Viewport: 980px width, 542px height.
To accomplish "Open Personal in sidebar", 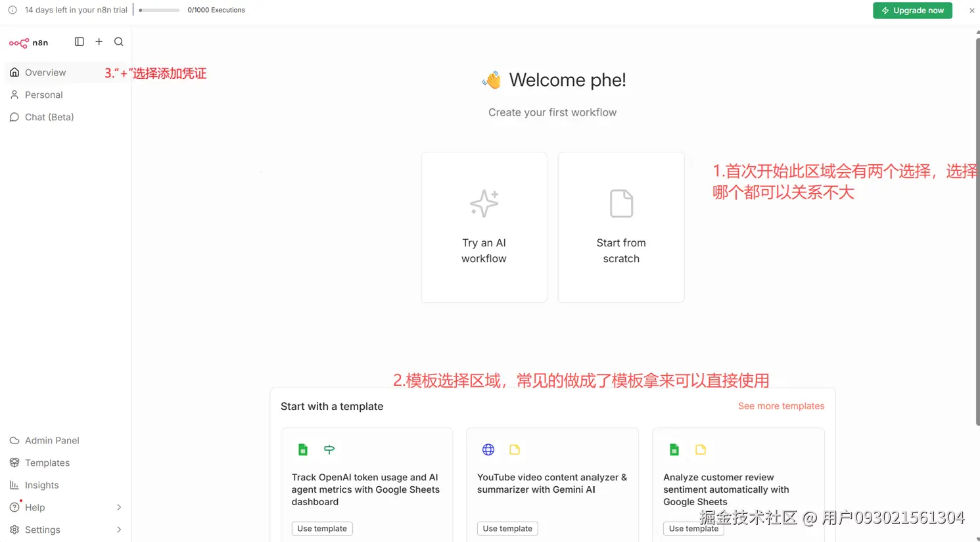I will click(x=66, y=95).
